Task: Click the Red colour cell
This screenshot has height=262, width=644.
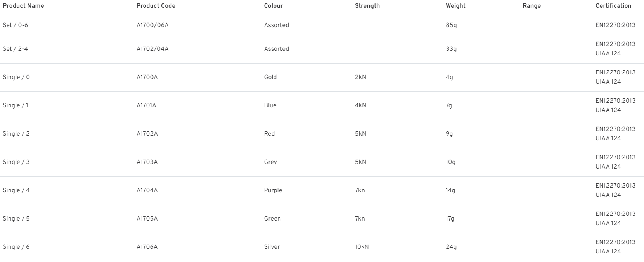Action: (269, 134)
